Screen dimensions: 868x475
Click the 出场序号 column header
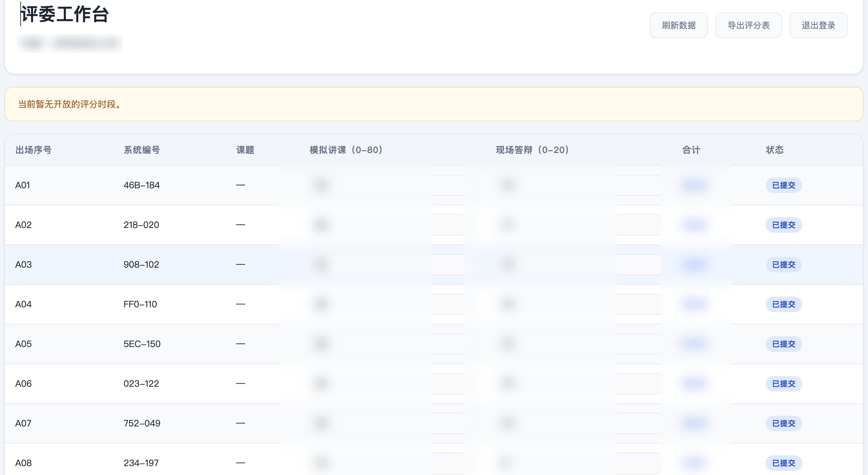click(x=33, y=150)
